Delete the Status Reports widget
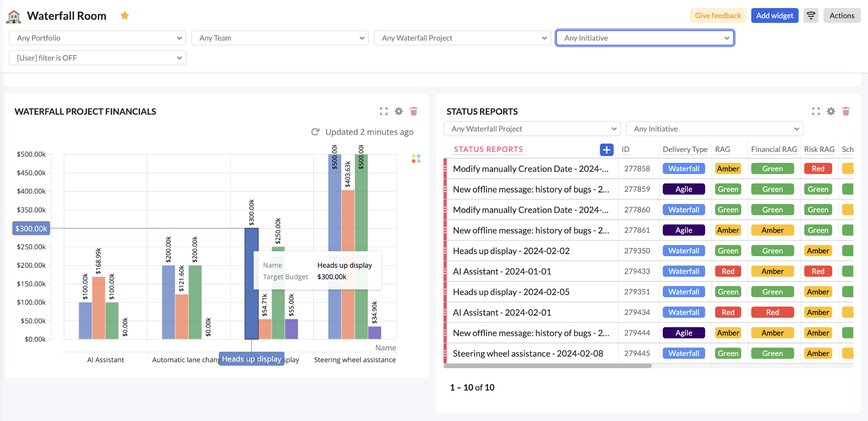This screenshot has width=868, height=421. (x=846, y=111)
